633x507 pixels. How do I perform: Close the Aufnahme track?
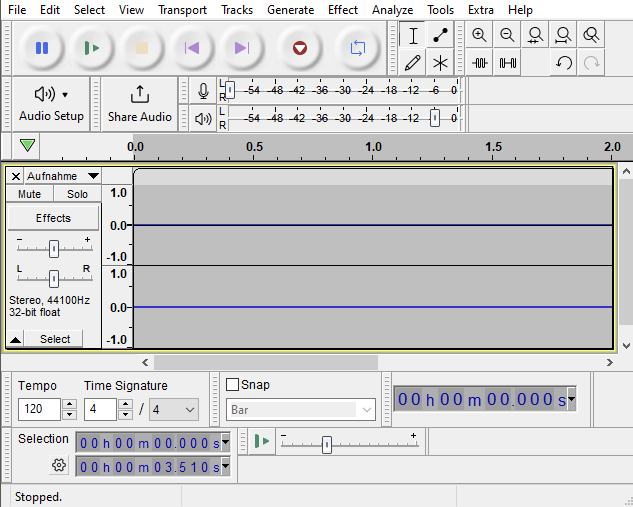pyautogui.click(x=16, y=176)
